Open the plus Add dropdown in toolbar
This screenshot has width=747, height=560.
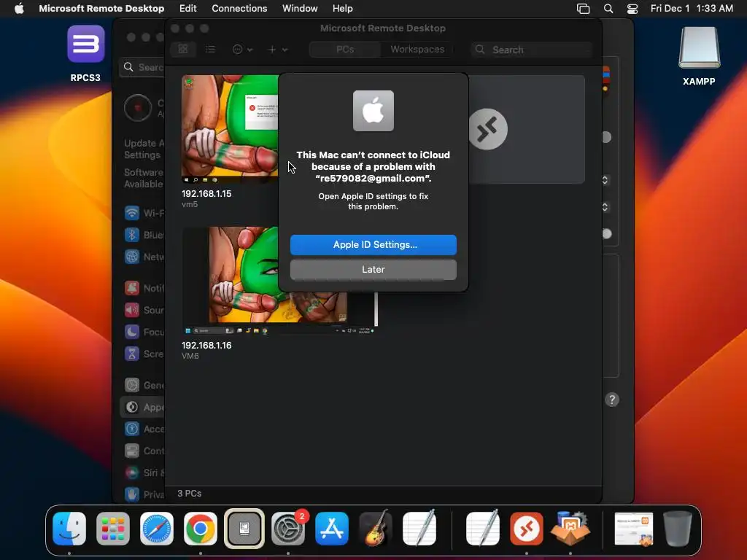pyautogui.click(x=277, y=50)
